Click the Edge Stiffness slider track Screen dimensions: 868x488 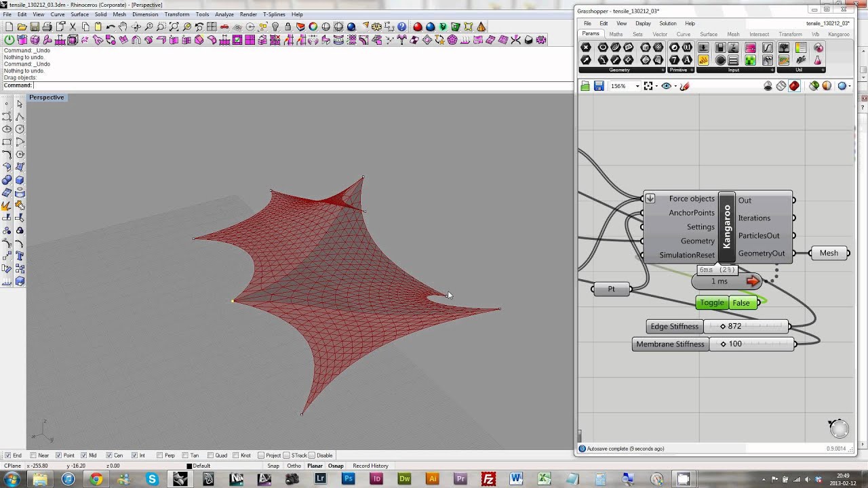[x=746, y=327]
